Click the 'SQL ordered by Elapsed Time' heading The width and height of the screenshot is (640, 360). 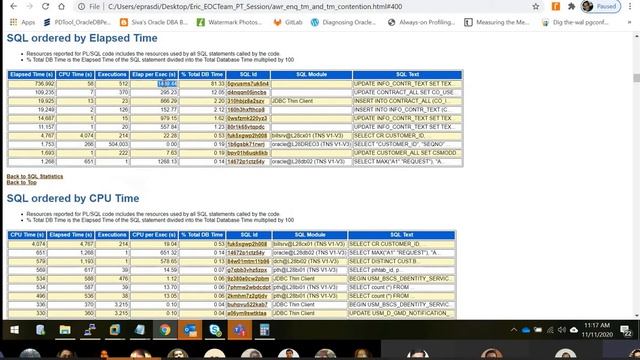click(x=82, y=38)
